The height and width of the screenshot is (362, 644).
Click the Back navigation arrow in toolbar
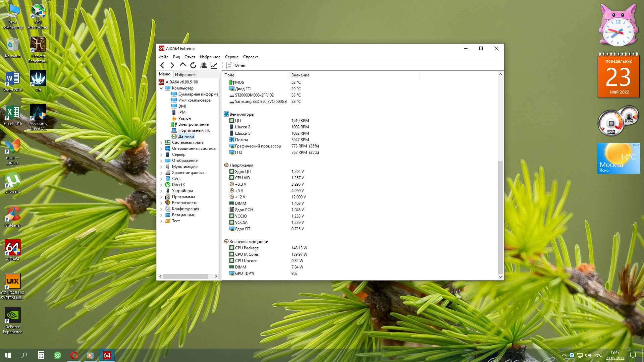click(x=162, y=65)
